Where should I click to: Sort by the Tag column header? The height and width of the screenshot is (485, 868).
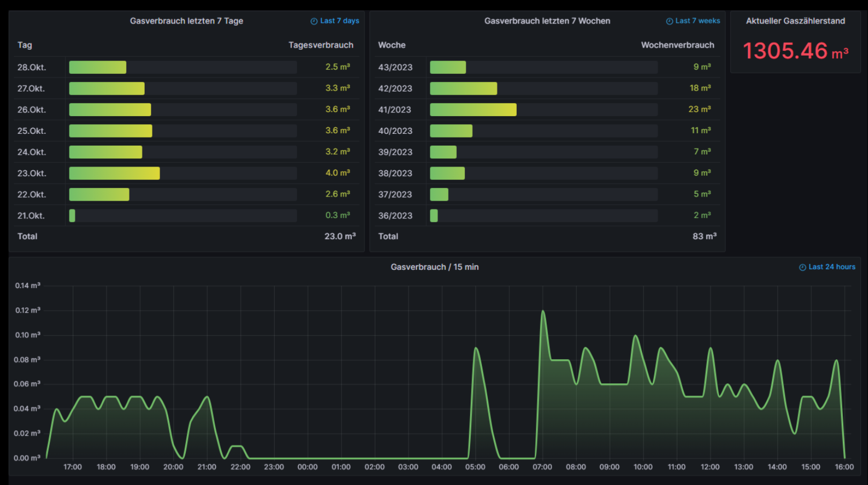(25, 45)
